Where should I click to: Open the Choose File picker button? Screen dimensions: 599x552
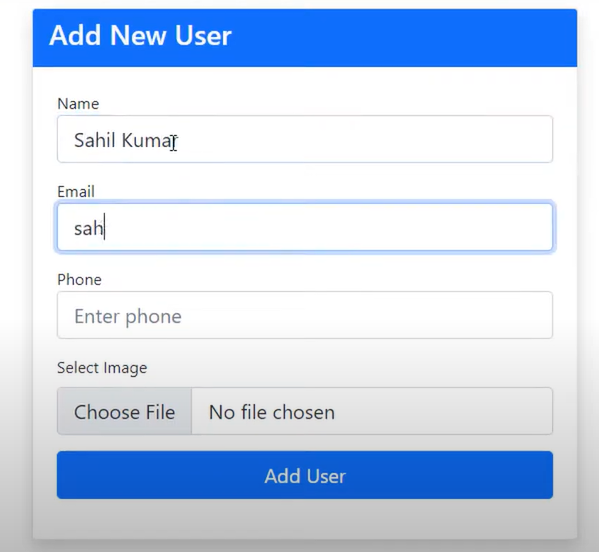(125, 411)
